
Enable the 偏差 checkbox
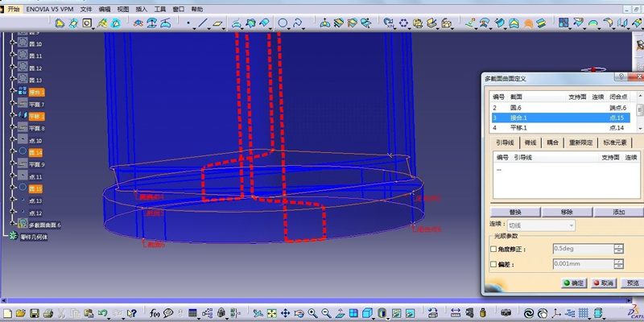click(493, 263)
